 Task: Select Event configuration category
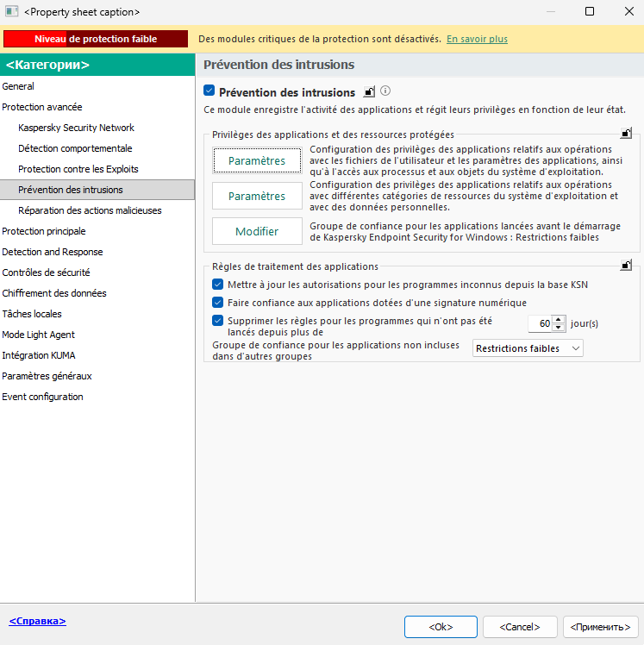coord(97,397)
